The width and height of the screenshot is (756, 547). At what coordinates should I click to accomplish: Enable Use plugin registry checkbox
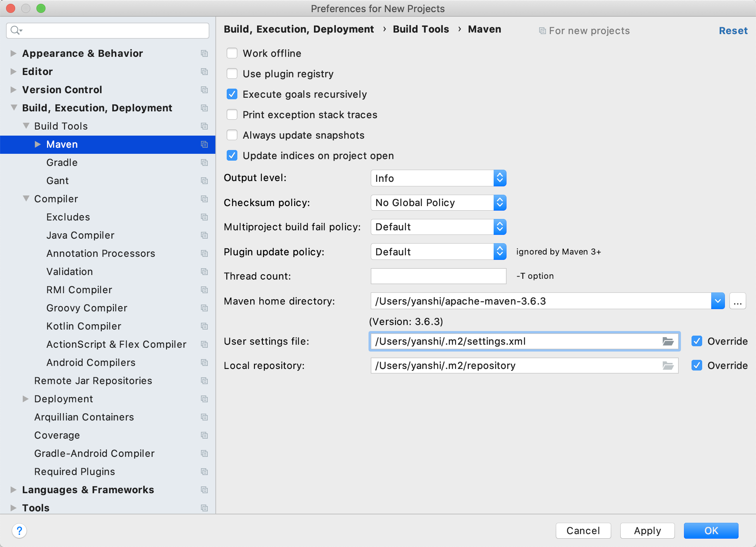point(232,73)
